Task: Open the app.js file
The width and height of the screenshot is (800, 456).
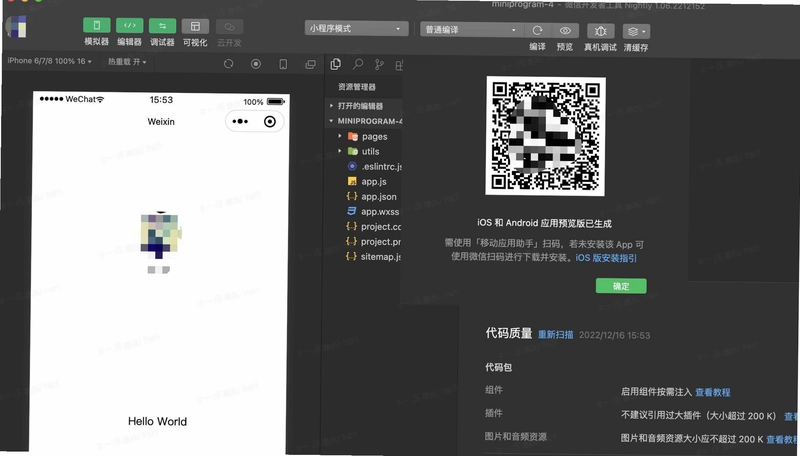Action: [x=367, y=181]
